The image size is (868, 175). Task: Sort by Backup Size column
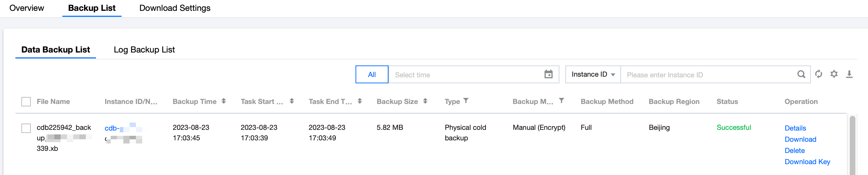[425, 101]
